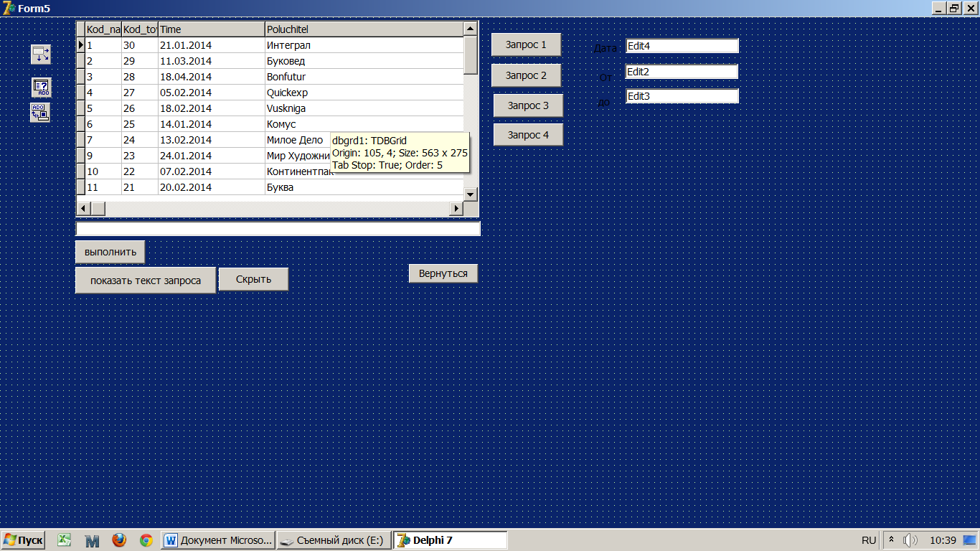Screen dimensions: 980x551
Task: Click the date cell 05.02.2014
Action: 212,93
